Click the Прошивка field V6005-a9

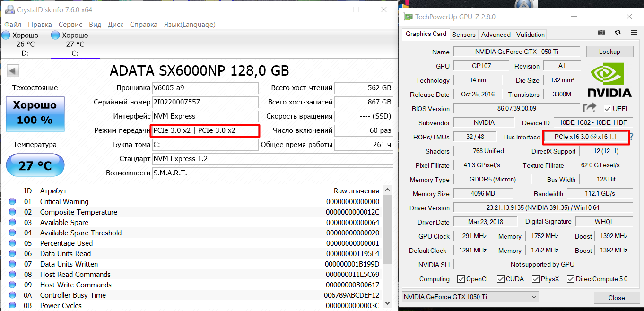pos(205,88)
